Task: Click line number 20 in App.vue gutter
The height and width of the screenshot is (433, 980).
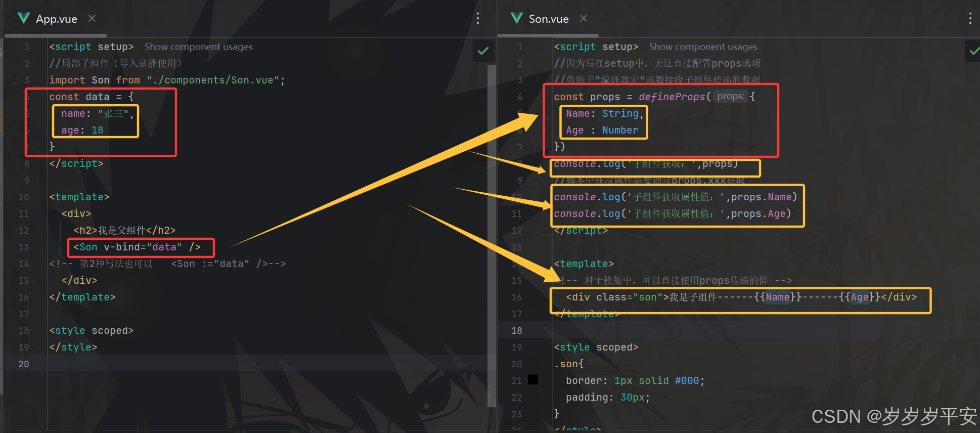Action: [x=24, y=364]
